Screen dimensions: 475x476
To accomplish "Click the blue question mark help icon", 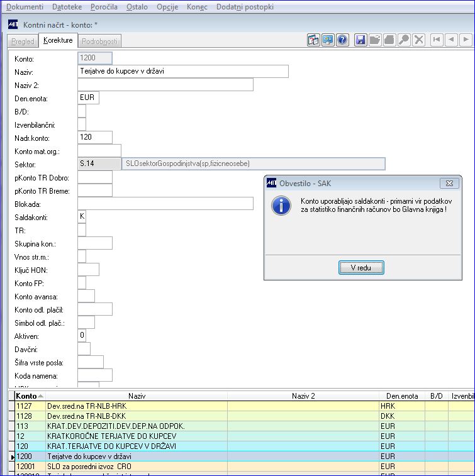I will point(342,40).
